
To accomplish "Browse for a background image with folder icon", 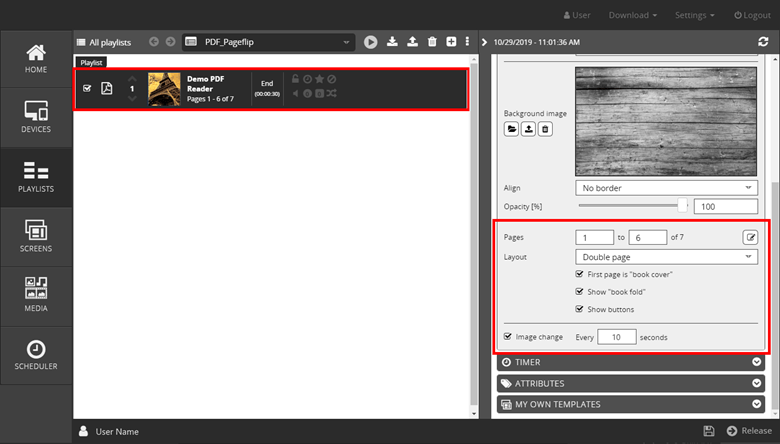I will (511, 129).
